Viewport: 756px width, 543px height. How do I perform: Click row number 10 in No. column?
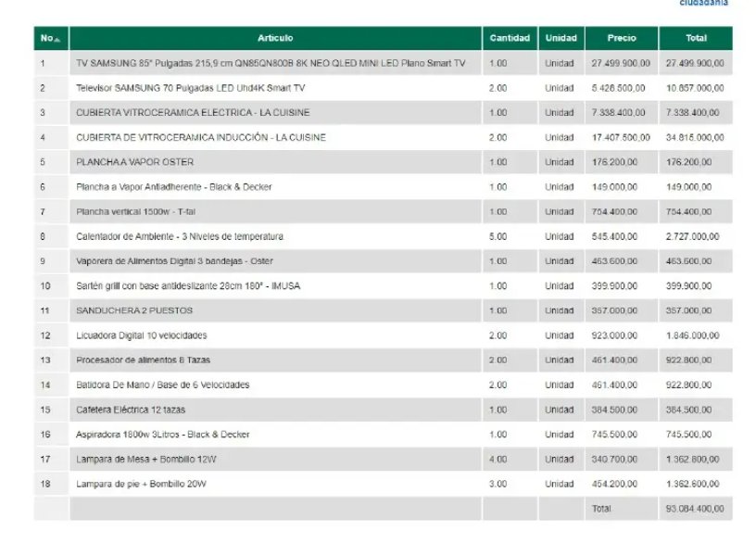click(45, 286)
